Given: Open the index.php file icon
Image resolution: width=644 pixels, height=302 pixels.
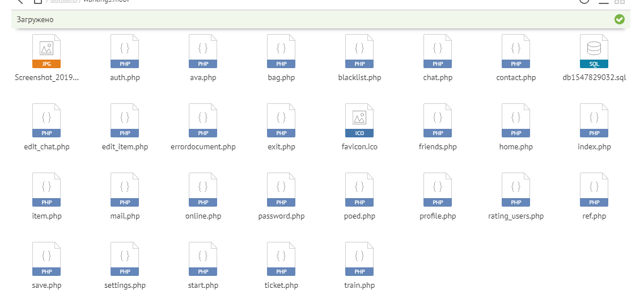Looking at the screenshot, I should coord(594,121).
